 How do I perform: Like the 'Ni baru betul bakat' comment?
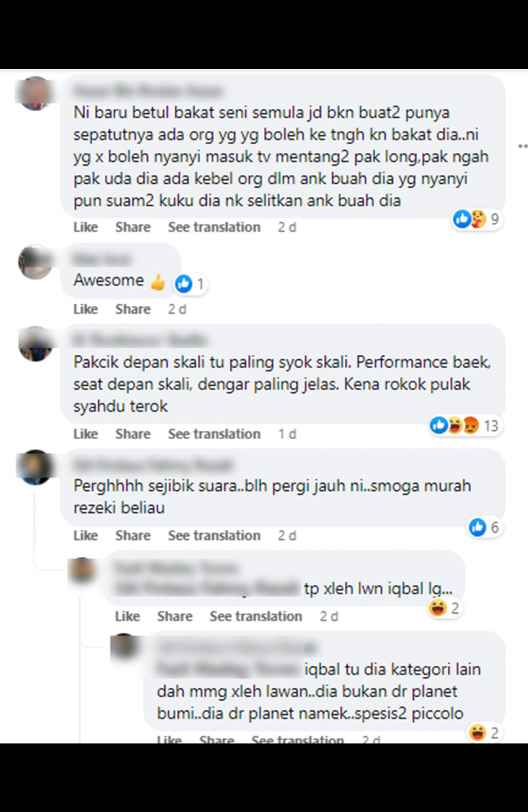click(x=86, y=227)
